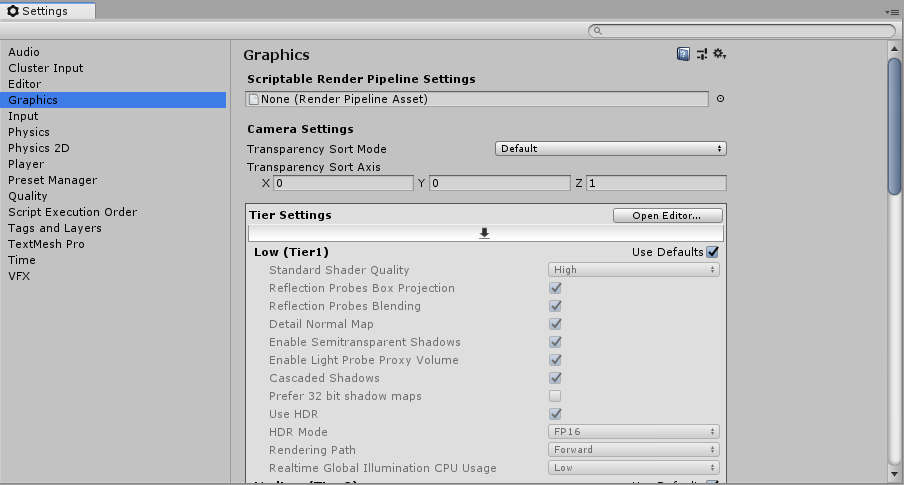Click the Tier Settings heading

pos(290,215)
